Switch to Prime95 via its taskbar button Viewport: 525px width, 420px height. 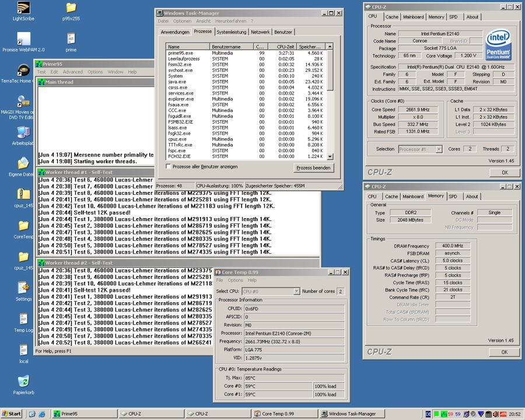pos(85,414)
